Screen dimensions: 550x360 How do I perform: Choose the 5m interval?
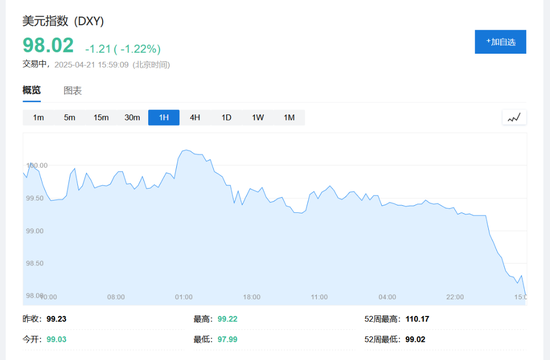[69, 118]
